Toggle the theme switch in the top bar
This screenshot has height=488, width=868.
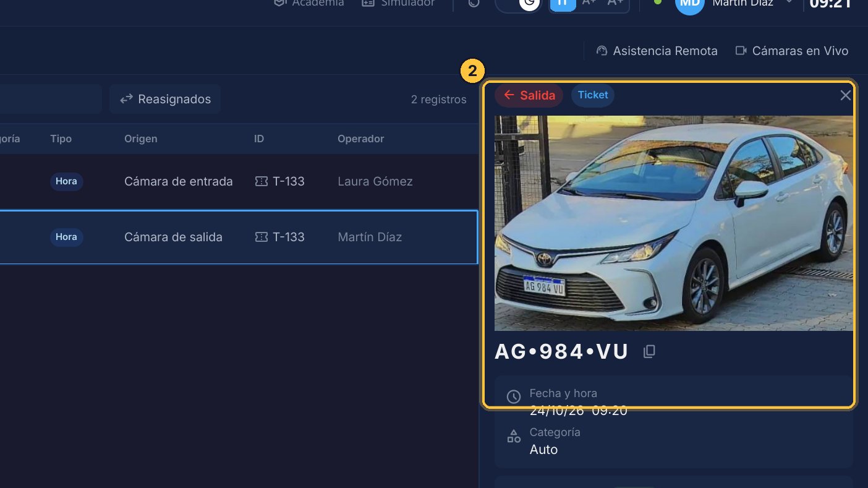[x=518, y=3]
